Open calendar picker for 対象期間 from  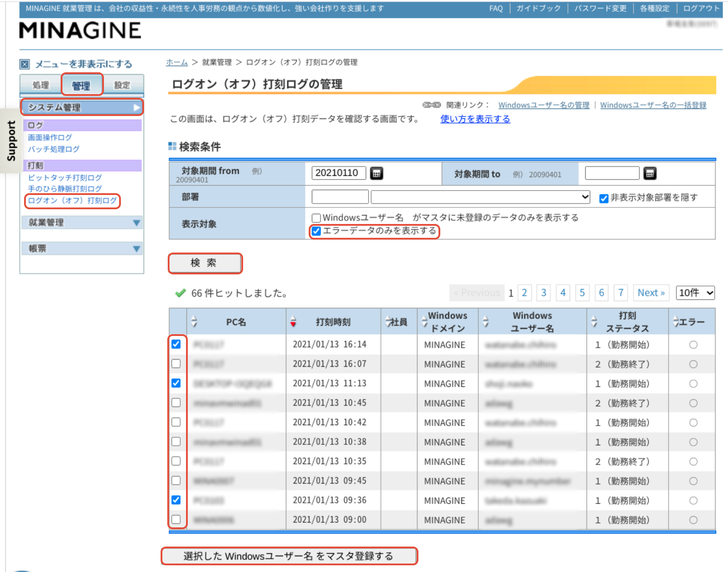click(x=376, y=173)
